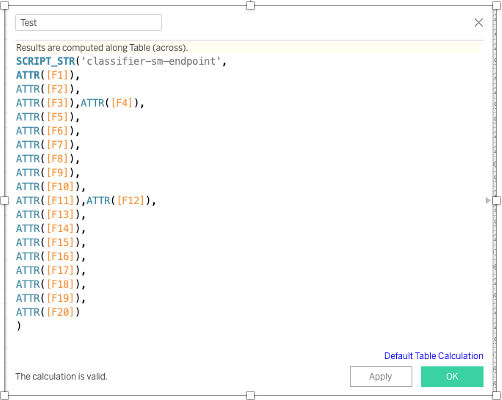The height and width of the screenshot is (400, 502).
Task: Click the 'Results are computed along Table' banner
Action: click(248, 48)
